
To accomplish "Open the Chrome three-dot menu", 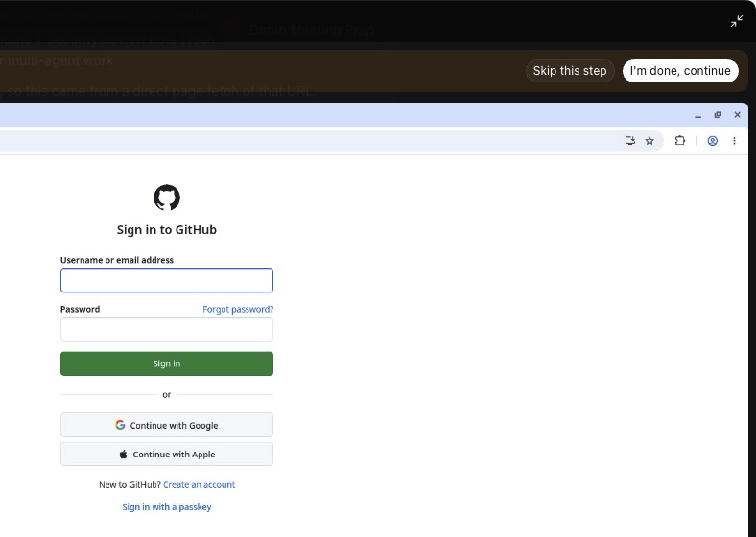I will tap(734, 141).
